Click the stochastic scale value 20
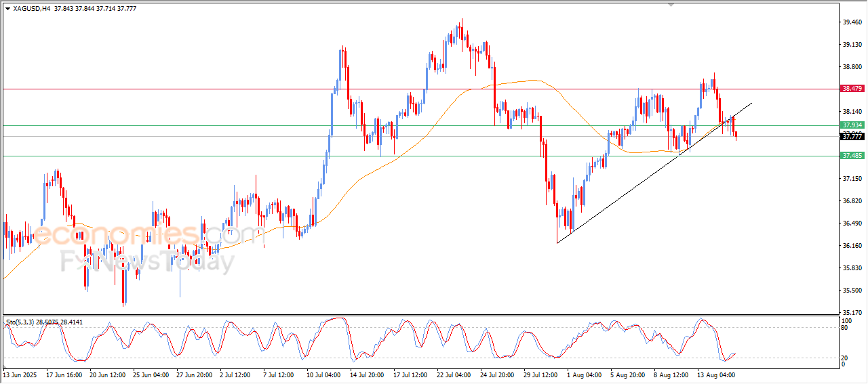 [844, 358]
